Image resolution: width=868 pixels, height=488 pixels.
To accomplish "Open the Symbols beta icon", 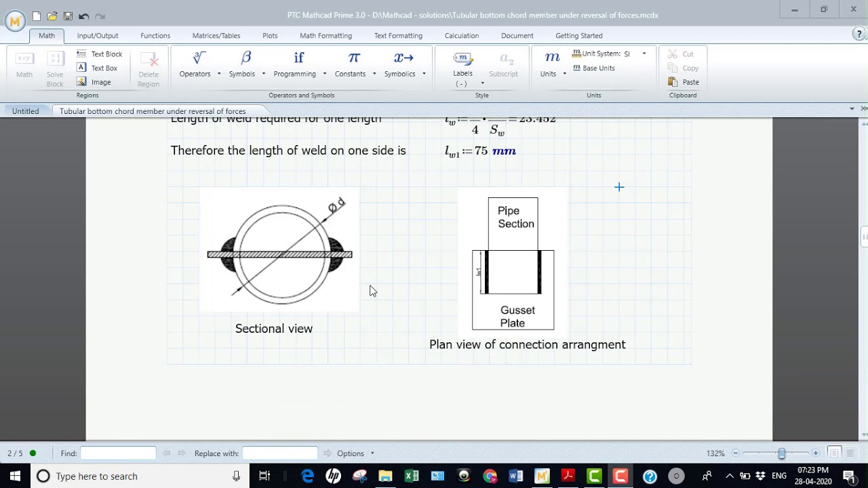I will click(x=245, y=58).
